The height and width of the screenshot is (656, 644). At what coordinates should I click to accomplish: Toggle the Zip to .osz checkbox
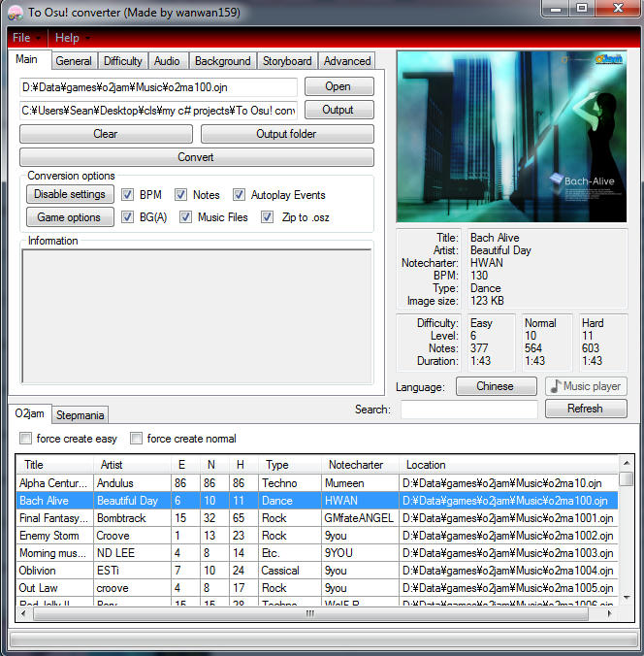(268, 217)
